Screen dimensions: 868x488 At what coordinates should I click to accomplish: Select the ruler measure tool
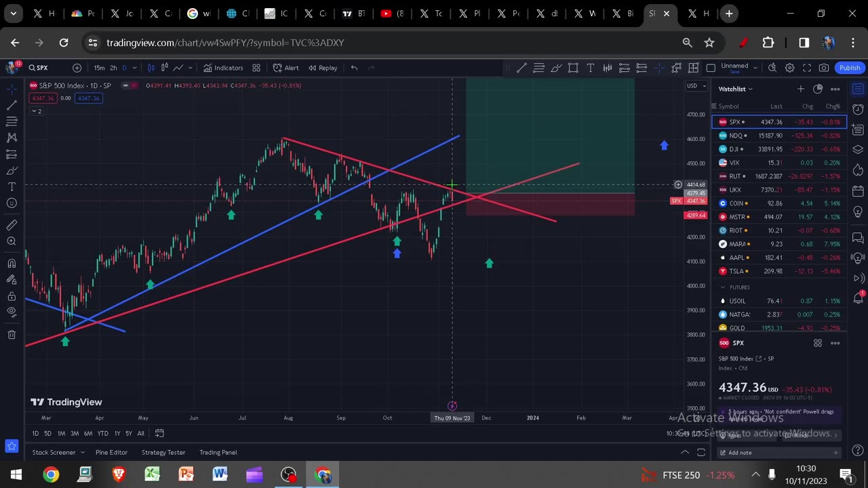12,225
